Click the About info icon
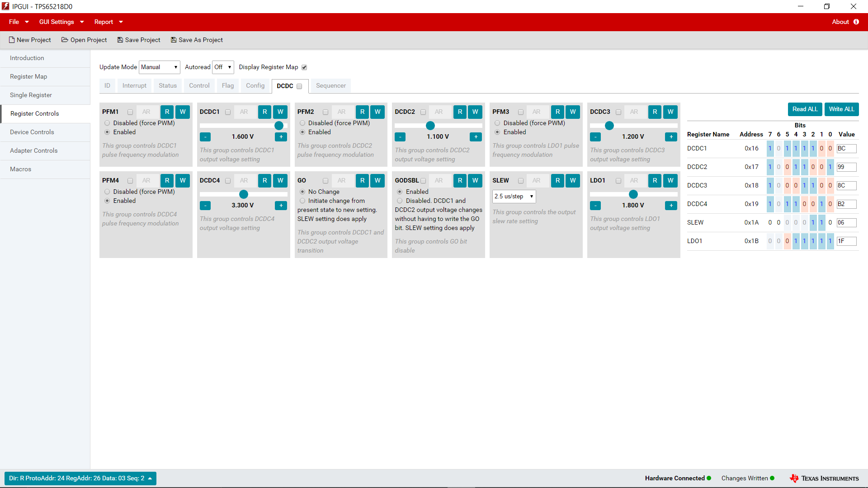Viewport: 868px width, 488px height. coord(856,22)
